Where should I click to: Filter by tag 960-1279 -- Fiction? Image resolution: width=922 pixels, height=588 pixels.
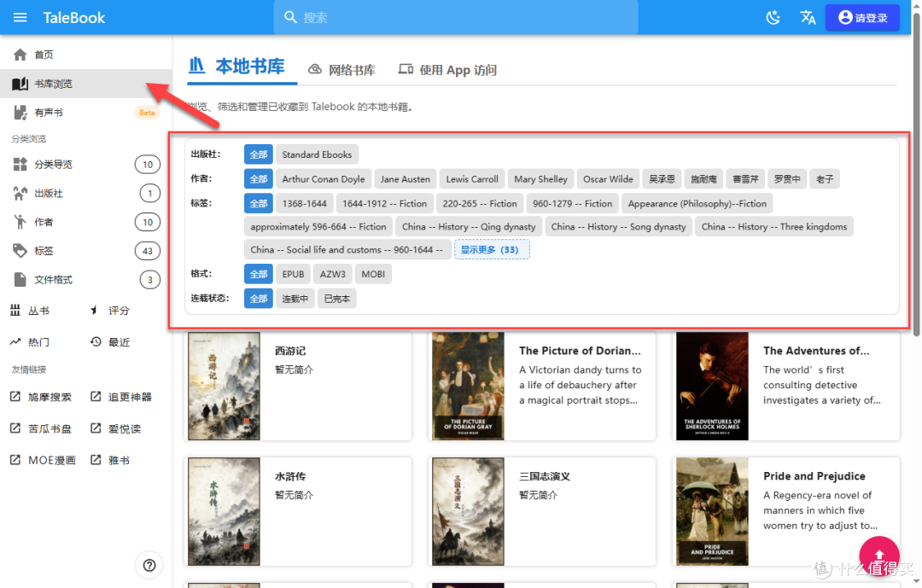(x=572, y=203)
